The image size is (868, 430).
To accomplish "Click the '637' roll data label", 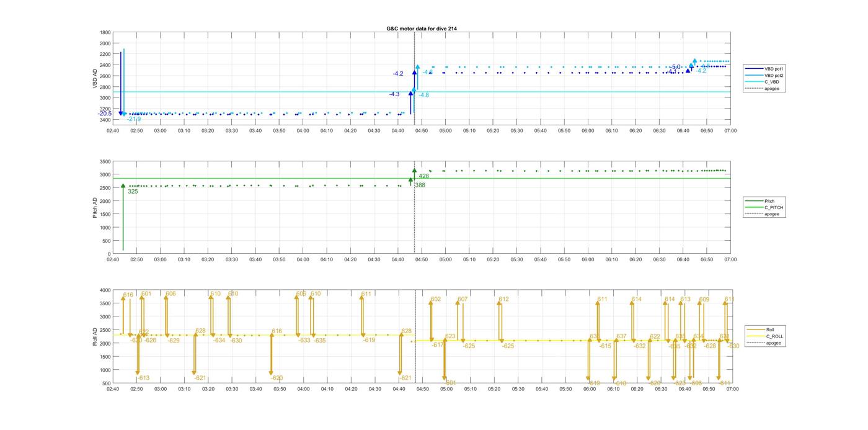I will [x=621, y=336].
